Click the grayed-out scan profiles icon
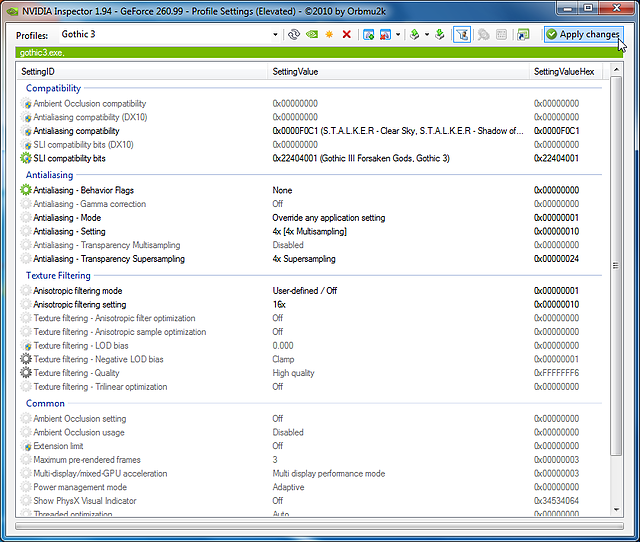640x542 pixels. pyautogui.click(x=484, y=35)
